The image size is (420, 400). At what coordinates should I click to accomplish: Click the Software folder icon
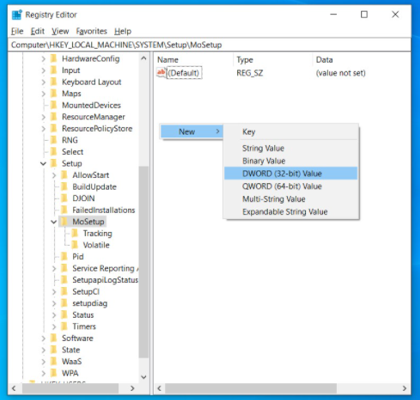pos(54,338)
